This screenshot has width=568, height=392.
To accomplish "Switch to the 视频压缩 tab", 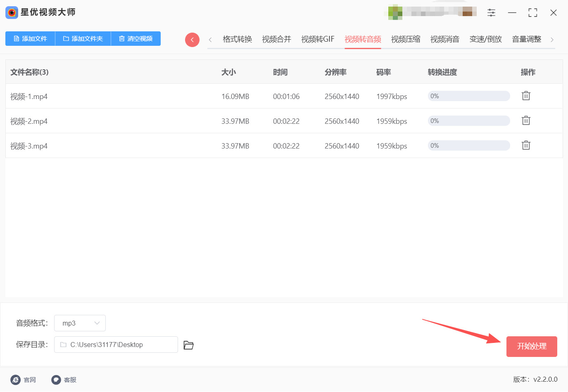I will (406, 39).
